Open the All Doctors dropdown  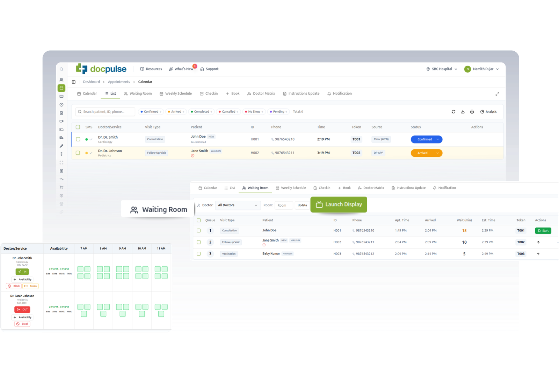coord(238,205)
